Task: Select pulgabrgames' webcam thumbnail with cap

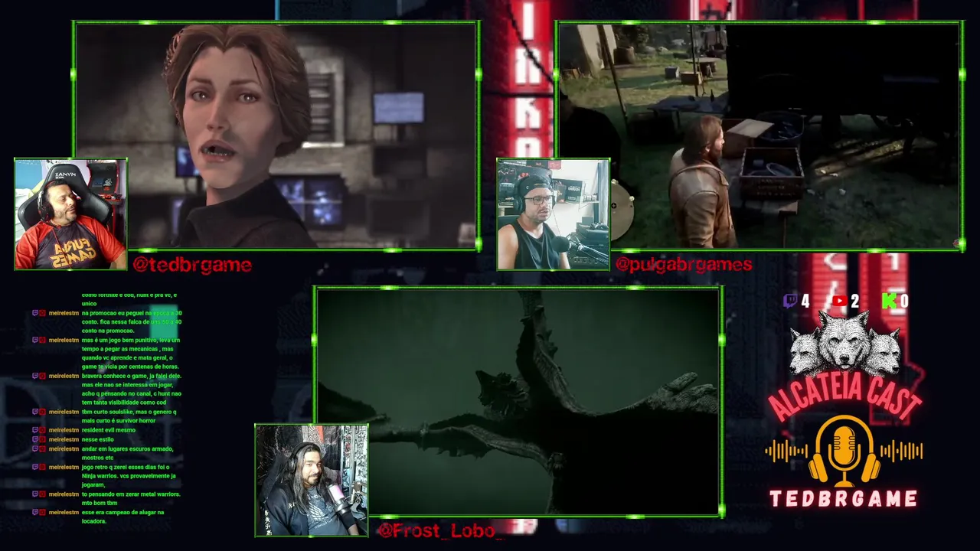Action: point(554,214)
